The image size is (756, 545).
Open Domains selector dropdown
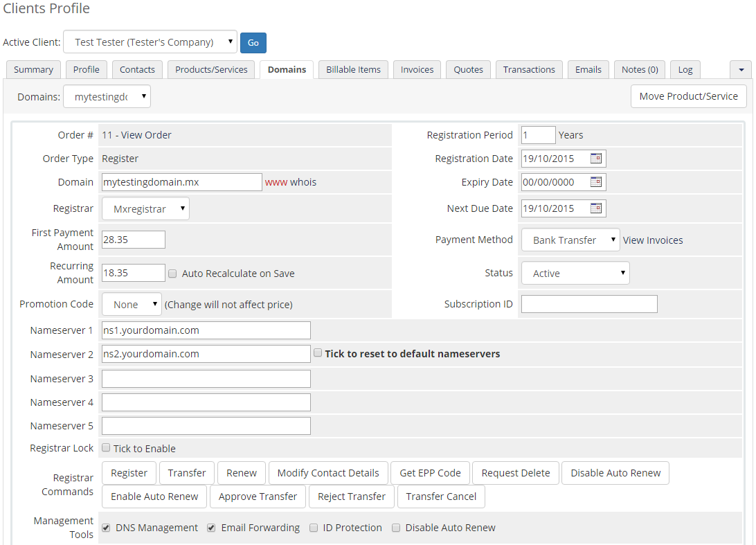(x=107, y=96)
